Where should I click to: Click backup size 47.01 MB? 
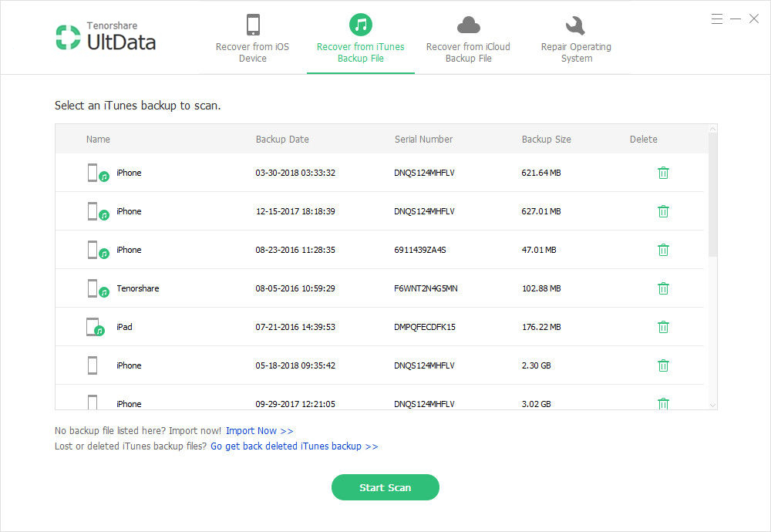(x=539, y=250)
